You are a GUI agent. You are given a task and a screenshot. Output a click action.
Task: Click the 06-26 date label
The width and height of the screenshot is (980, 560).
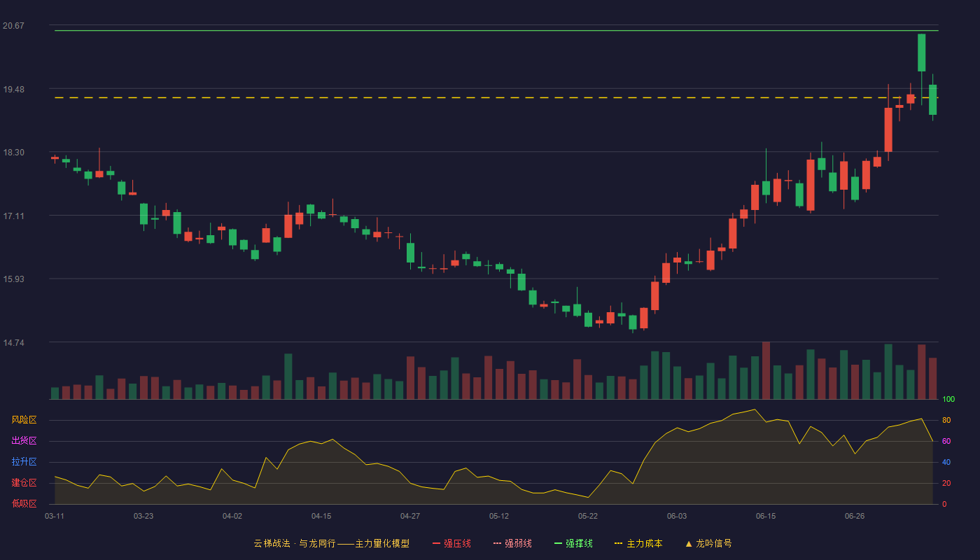point(855,516)
